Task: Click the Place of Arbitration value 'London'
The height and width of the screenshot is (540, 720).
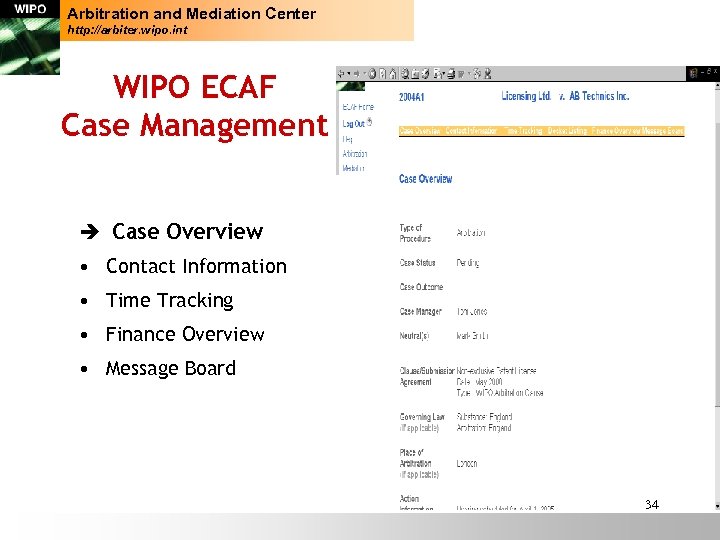Action: pos(467,464)
